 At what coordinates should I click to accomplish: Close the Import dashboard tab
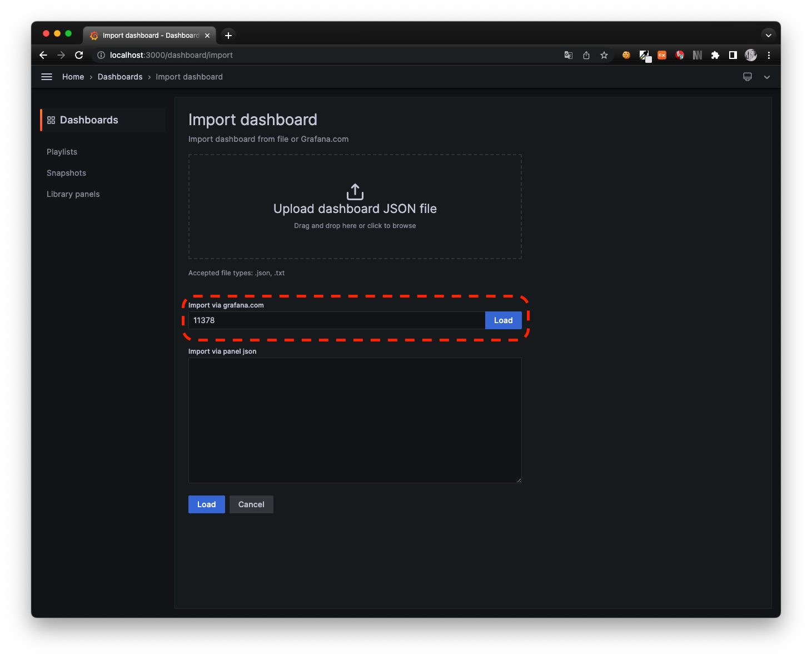click(x=207, y=35)
